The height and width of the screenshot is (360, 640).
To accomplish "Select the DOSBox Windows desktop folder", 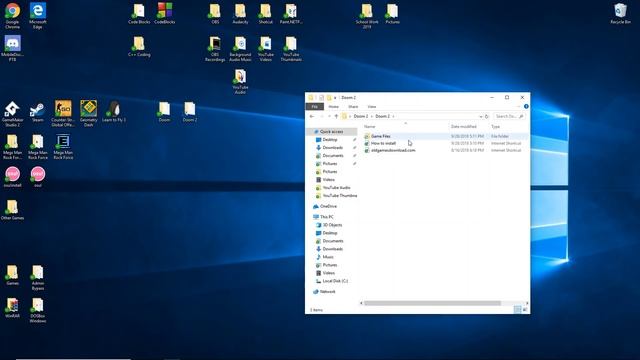I will click(38, 310).
